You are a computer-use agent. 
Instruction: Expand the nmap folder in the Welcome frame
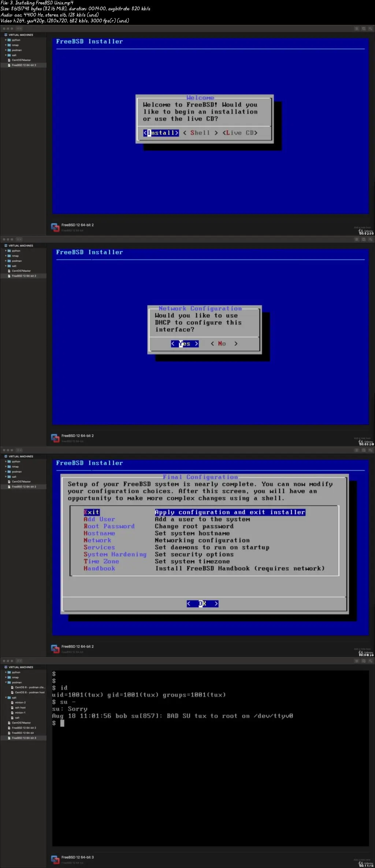6,45
